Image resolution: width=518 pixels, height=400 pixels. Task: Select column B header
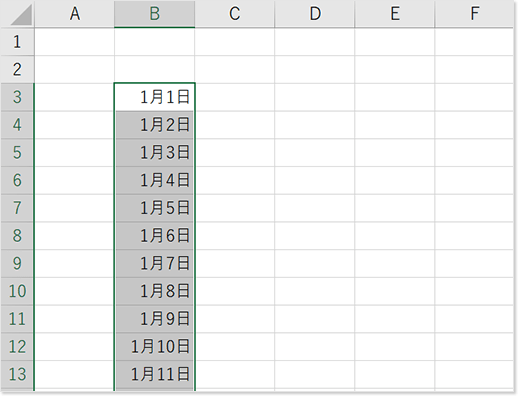(154, 14)
